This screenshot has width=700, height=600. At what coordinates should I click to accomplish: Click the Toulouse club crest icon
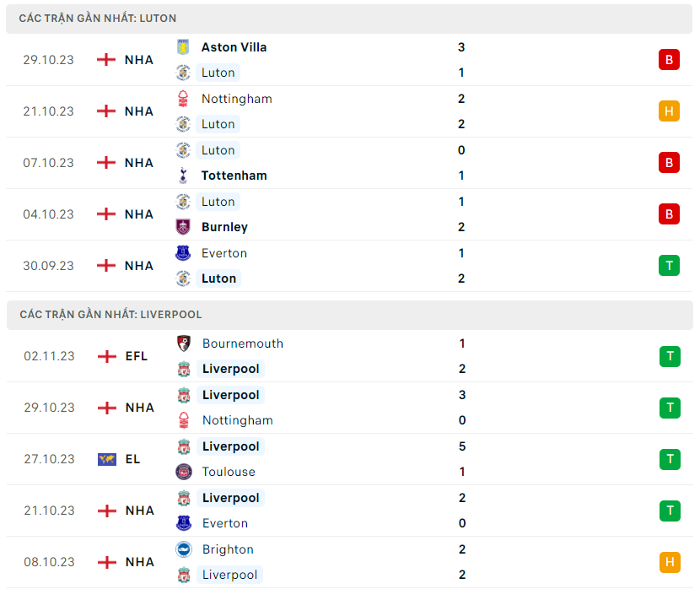pos(183,472)
